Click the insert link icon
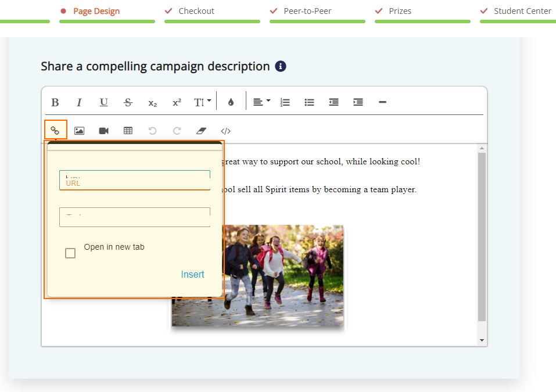The height and width of the screenshot is (392, 556). (x=55, y=131)
